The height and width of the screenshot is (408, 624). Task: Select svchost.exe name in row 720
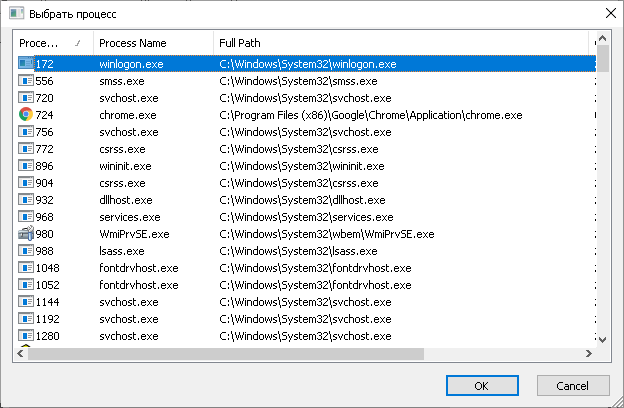pos(129,98)
